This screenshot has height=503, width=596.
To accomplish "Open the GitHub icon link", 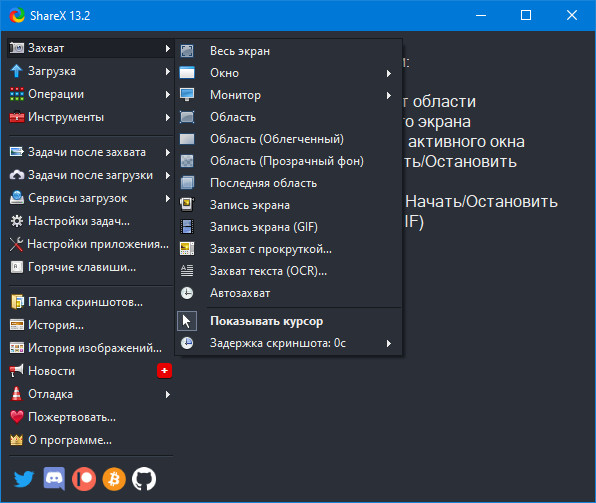I will click(x=144, y=479).
